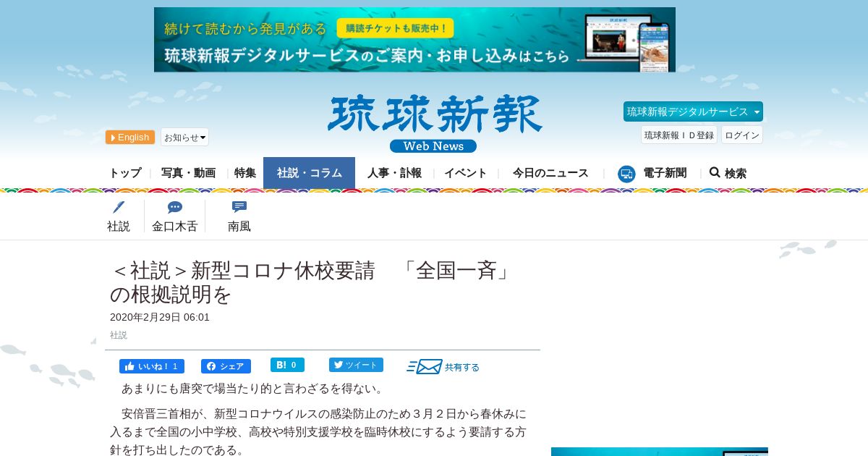This screenshot has width=868, height=456.
Task: Expand the お知らせ dropdown
Action: [184, 138]
